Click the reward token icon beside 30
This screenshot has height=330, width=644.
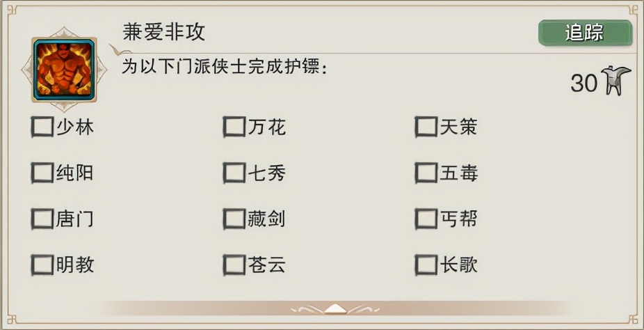(615, 81)
